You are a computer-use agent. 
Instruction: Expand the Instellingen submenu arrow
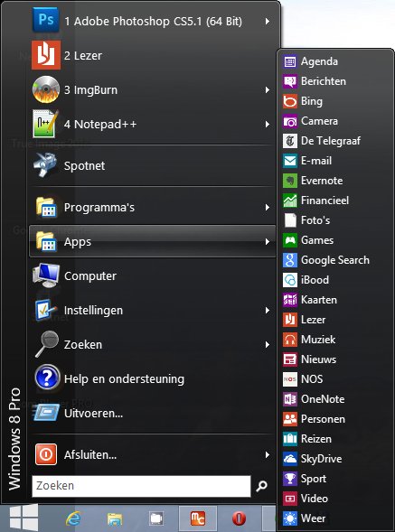(268, 310)
